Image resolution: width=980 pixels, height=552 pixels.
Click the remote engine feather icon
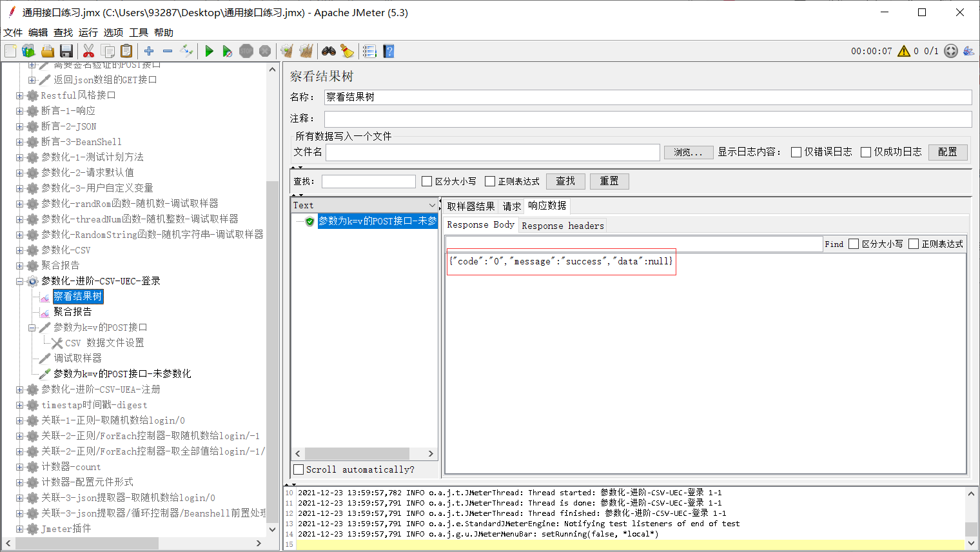point(968,51)
